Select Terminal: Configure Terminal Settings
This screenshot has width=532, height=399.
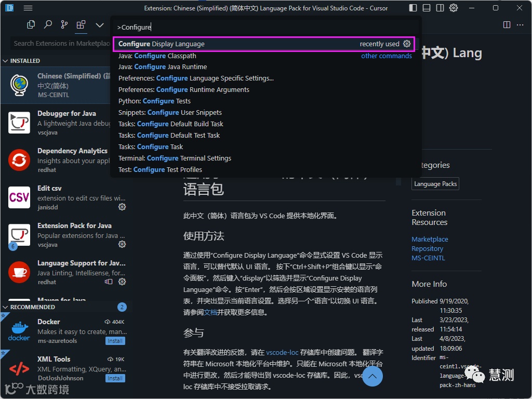[x=265, y=158]
